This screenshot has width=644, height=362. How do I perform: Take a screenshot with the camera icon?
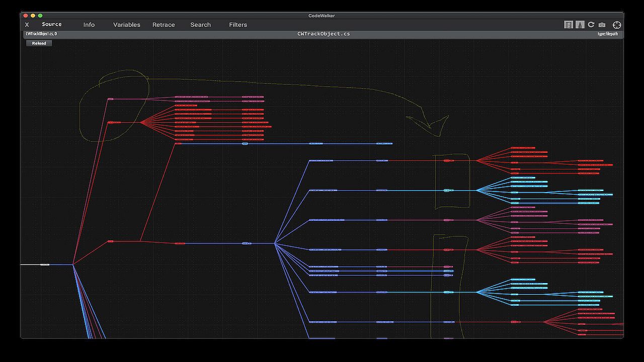[602, 25]
